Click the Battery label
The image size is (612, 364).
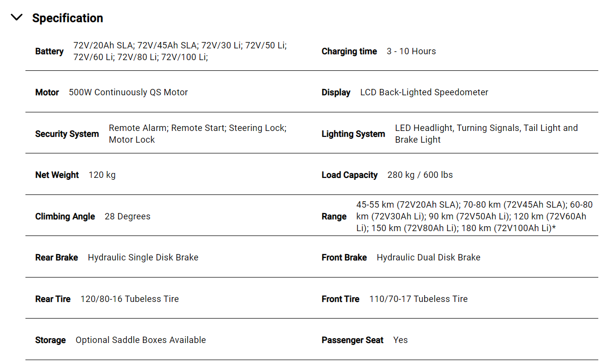pyautogui.click(x=49, y=51)
